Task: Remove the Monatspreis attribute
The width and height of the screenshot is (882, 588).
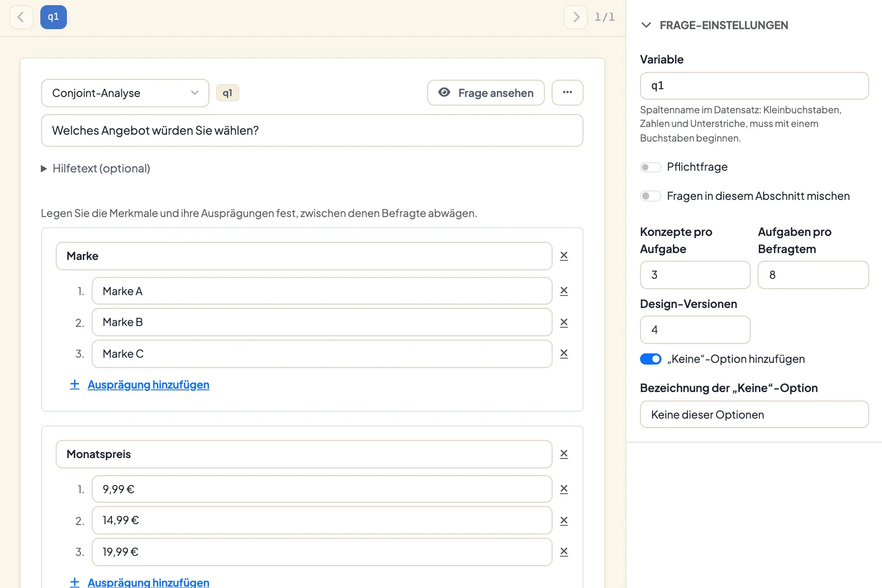Action: 564,454
